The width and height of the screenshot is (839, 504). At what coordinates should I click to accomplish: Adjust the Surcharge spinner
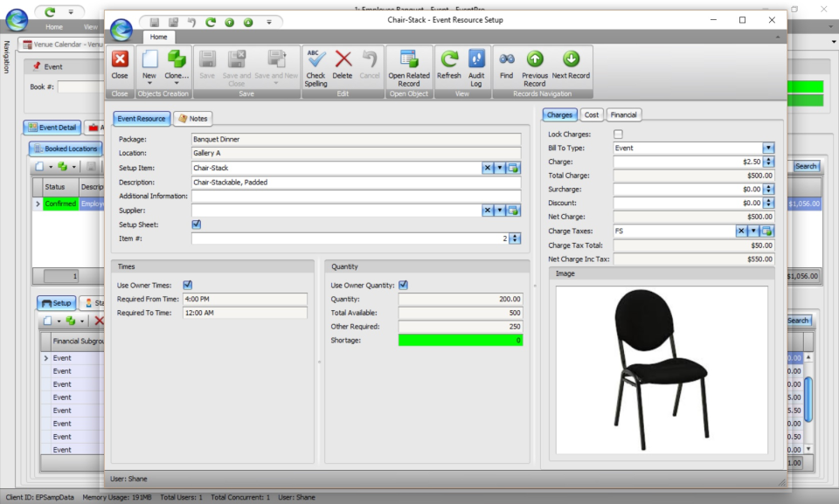pyautogui.click(x=768, y=190)
